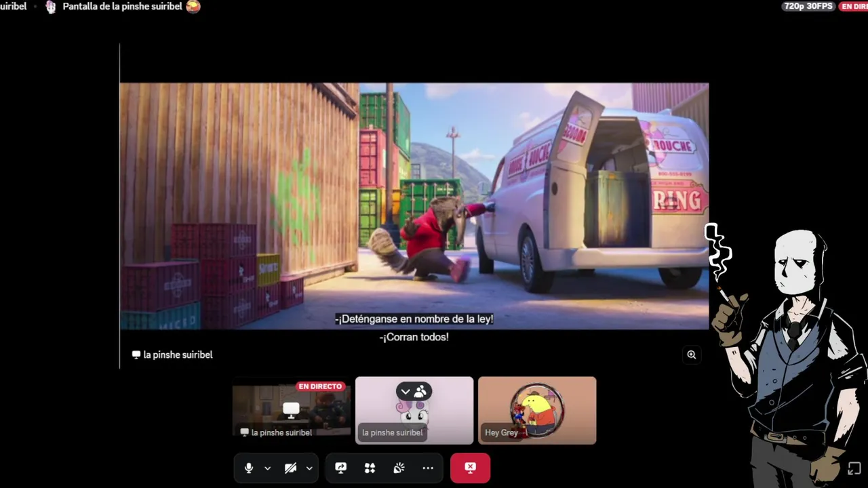Click the main stream video area

pos(414,206)
